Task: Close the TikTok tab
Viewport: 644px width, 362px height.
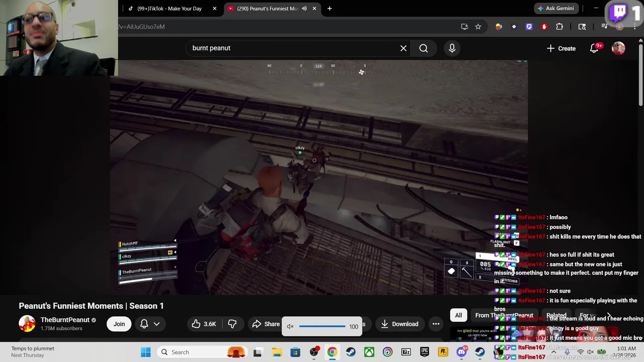Action: tap(214, 9)
